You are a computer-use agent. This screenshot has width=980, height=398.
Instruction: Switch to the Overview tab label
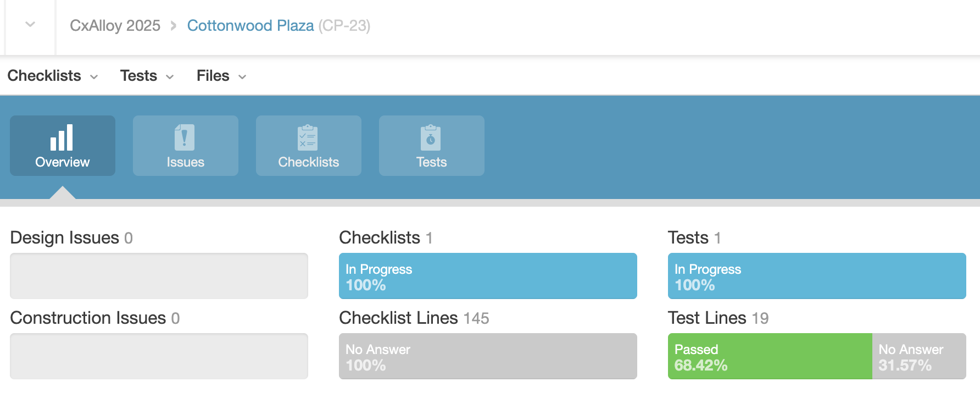point(63,162)
